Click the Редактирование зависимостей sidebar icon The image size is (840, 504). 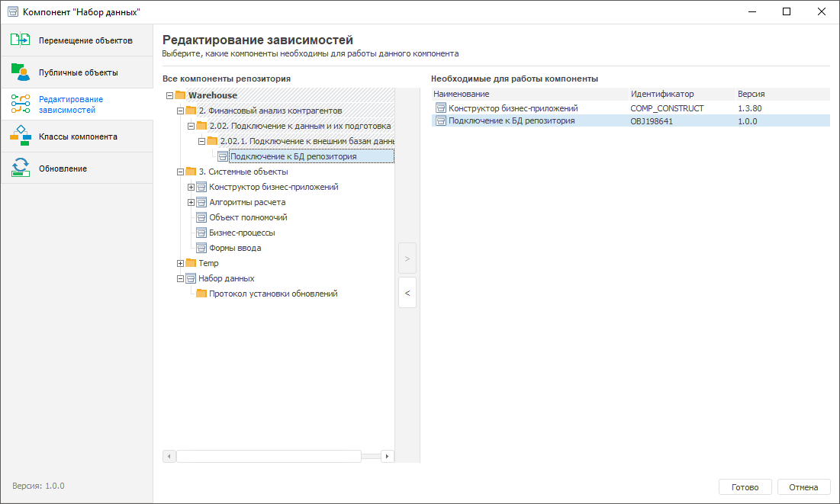(21, 104)
